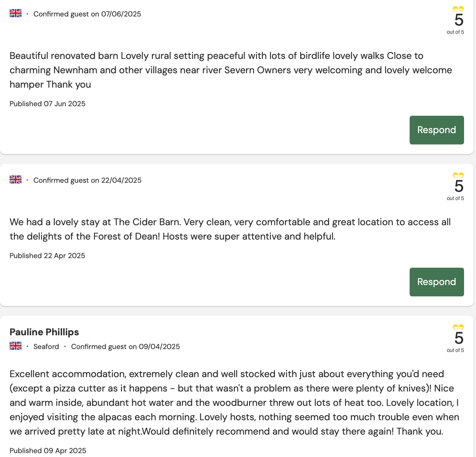Respond to The Cider Barn review

pyautogui.click(x=437, y=282)
